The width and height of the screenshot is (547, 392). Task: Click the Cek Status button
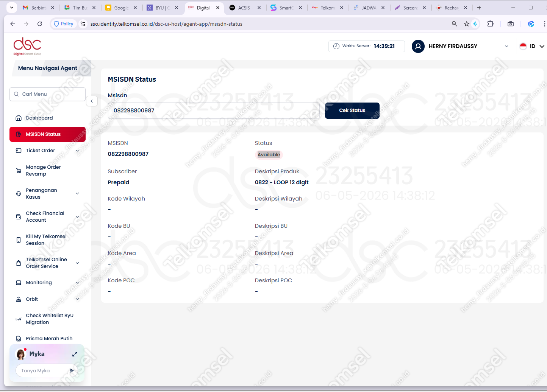(x=352, y=110)
